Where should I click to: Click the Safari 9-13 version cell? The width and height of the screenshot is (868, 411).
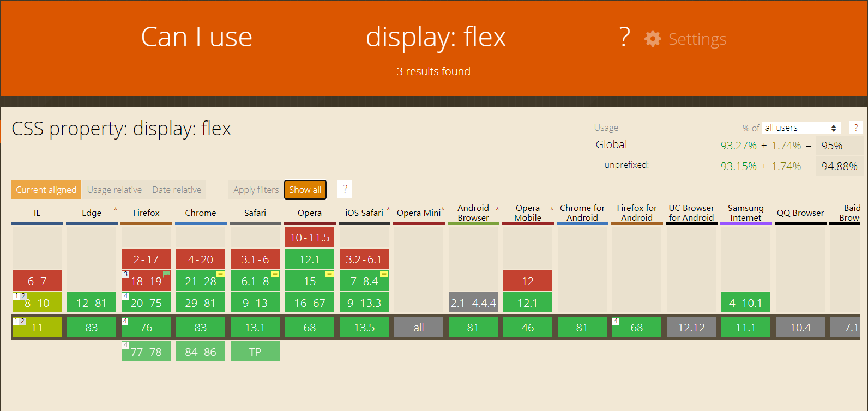pos(255,303)
